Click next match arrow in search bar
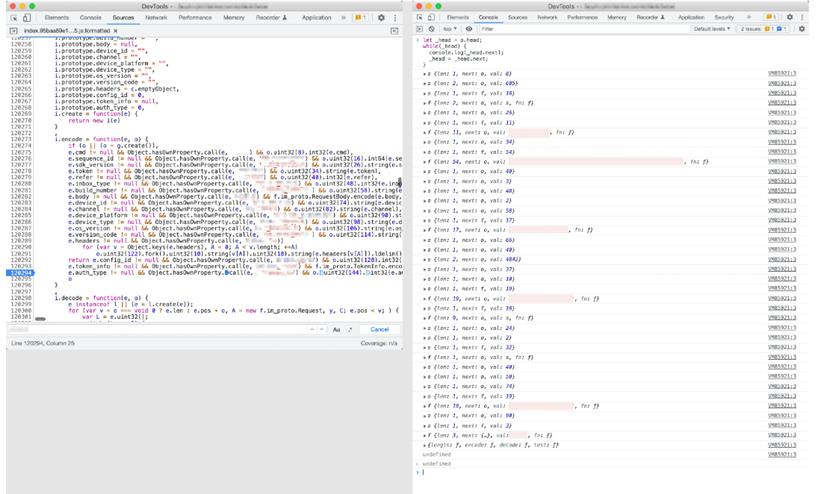The height and width of the screenshot is (494, 820). [321, 329]
